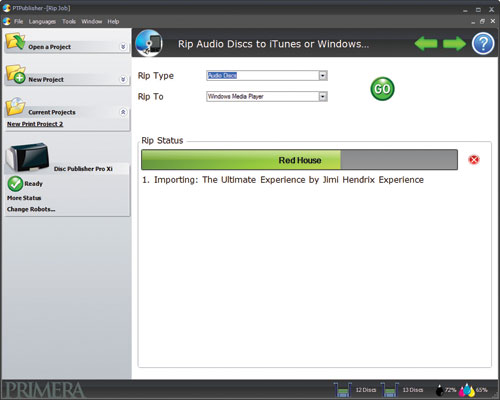Click the Red House rip progress bar
The height and width of the screenshot is (400, 500).
[x=299, y=160]
